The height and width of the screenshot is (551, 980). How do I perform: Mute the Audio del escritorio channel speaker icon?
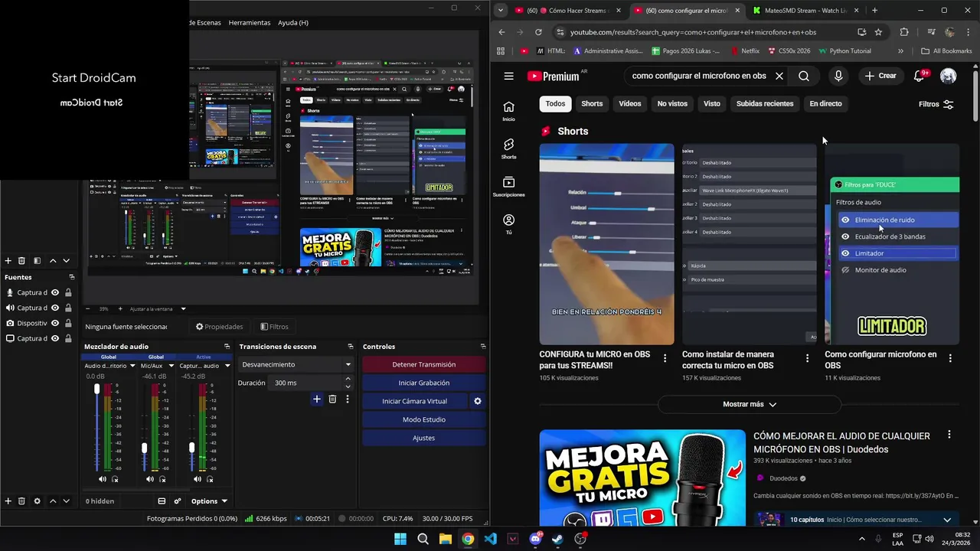pyautogui.click(x=103, y=479)
